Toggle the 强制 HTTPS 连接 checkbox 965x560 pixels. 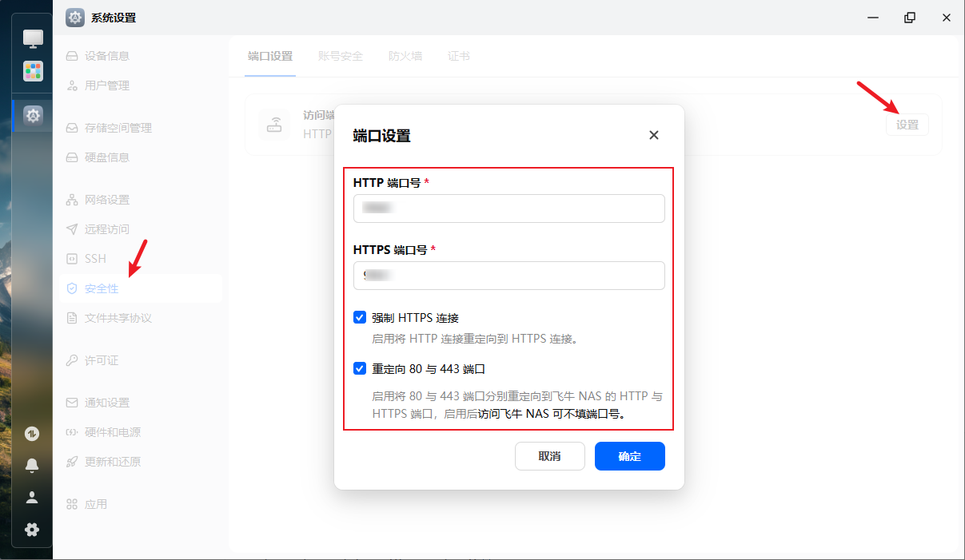[x=360, y=317]
